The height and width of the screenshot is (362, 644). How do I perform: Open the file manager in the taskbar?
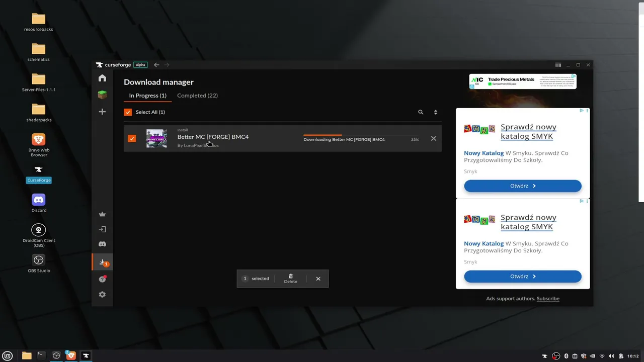click(27, 355)
